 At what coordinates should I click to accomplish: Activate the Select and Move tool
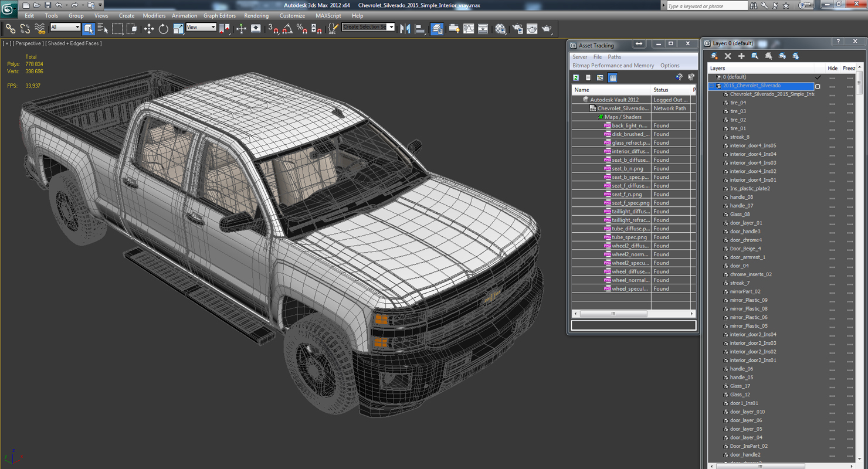tap(149, 28)
